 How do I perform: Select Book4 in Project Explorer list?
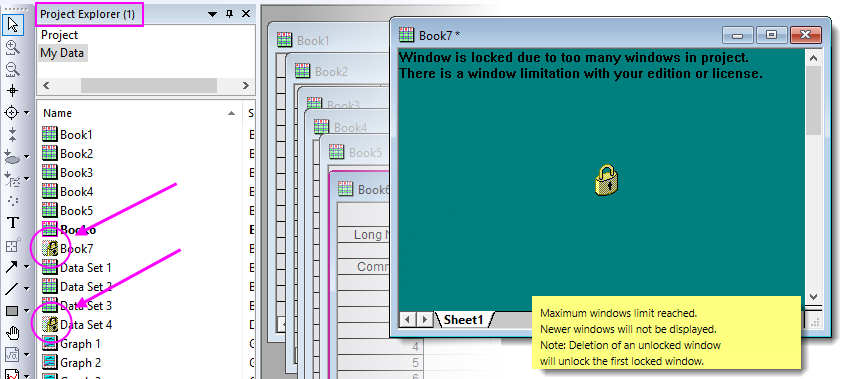tap(76, 191)
